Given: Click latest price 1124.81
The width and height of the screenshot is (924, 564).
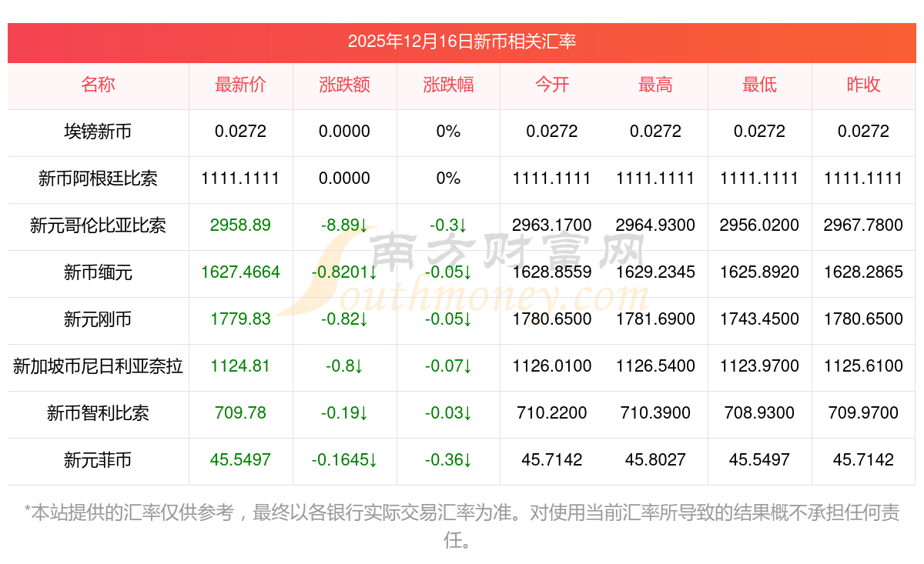Looking at the screenshot, I should [240, 366].
